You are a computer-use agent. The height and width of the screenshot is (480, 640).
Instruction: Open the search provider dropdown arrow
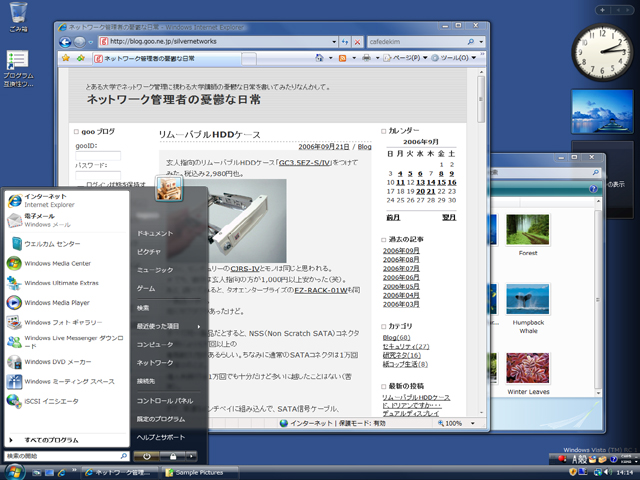click(481, 42)
